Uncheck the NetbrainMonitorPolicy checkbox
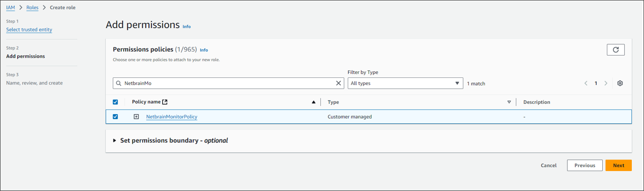This screenshot has height=191, width=644. pos(115,117)
